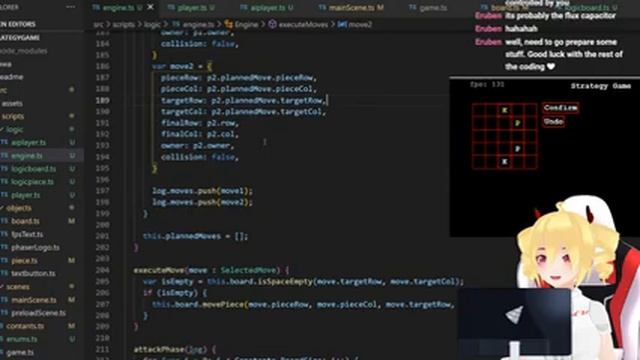
Task: Place cursor on 'log.moves.push(move2);' line
Action: (x=202, y=202)
